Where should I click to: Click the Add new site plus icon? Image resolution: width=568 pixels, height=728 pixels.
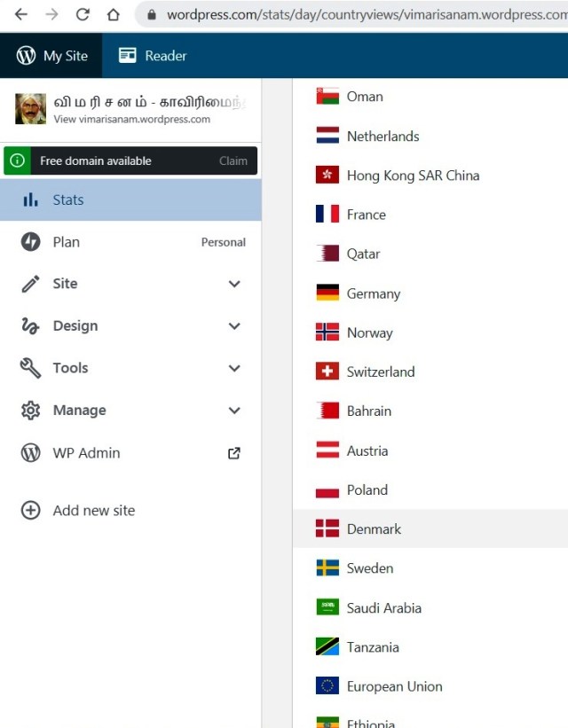coord(30,511)
